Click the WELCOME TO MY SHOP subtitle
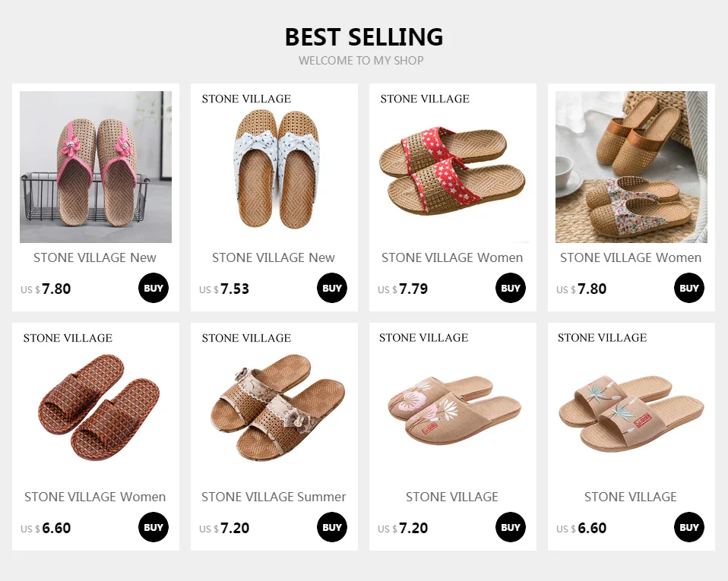The width and height of the screenshot is (728, 581). pos(361,61)
